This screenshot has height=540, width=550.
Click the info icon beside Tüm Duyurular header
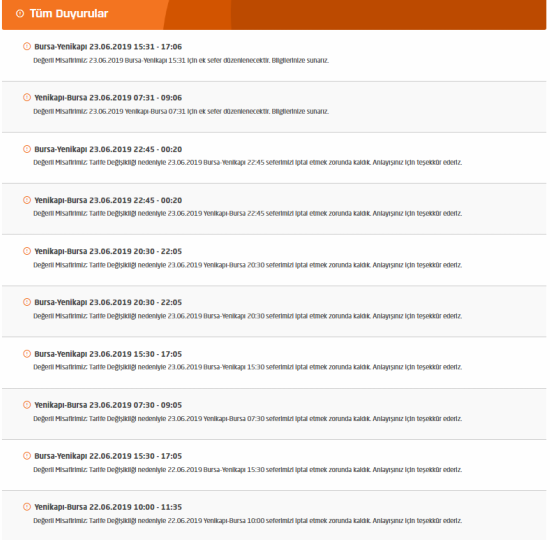(x=20, y=14)
